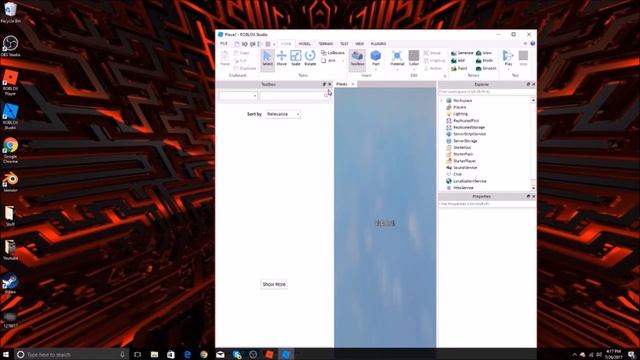Click the terrain Paint tool
This screenshot has height=360, width=640.
point(459,69)
